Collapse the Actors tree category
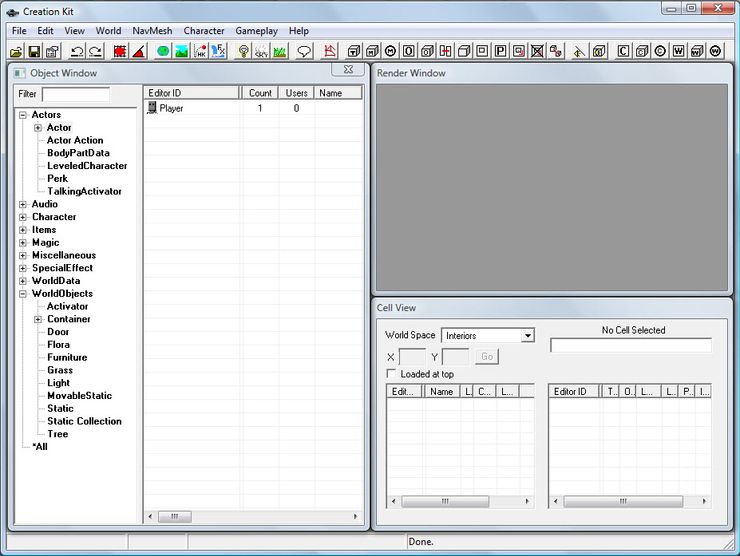 (23, 115)
